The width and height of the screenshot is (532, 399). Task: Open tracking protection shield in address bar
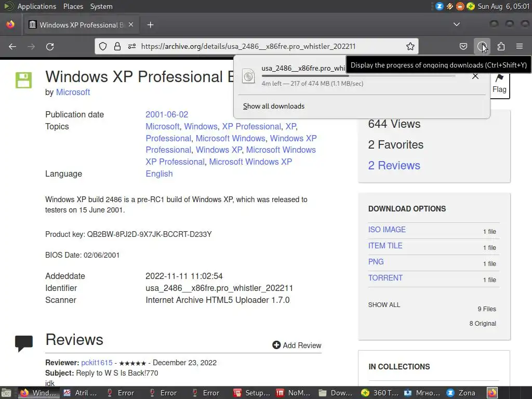click(x=103, y=46)
